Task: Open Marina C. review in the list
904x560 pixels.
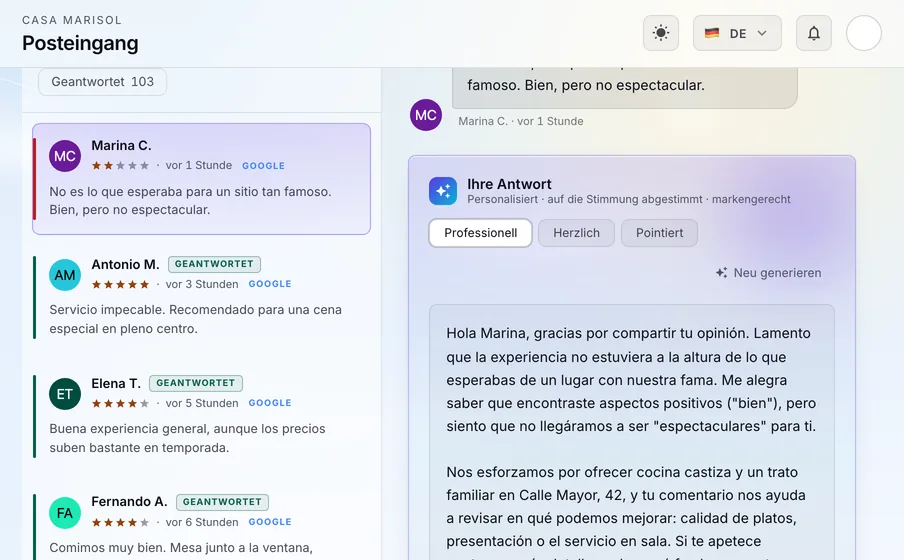Action: coord(201,179)
